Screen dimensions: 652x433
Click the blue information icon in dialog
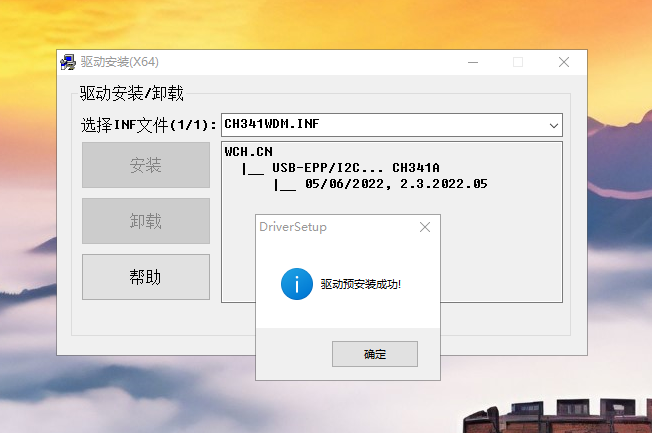pos(297,284)
